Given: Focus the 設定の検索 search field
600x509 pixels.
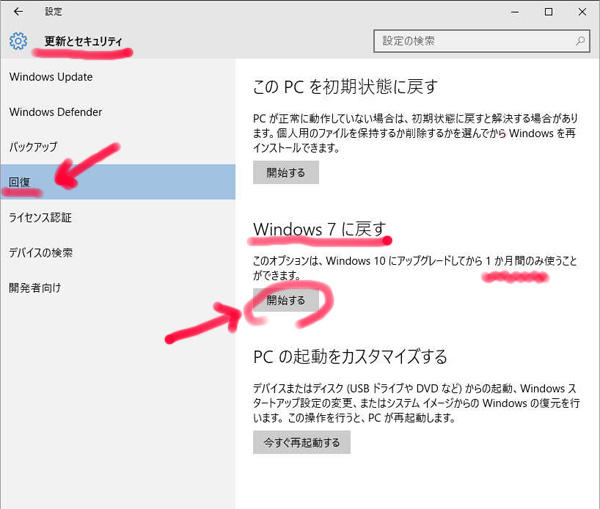Looking at the screenshot, I should point(481,41).
